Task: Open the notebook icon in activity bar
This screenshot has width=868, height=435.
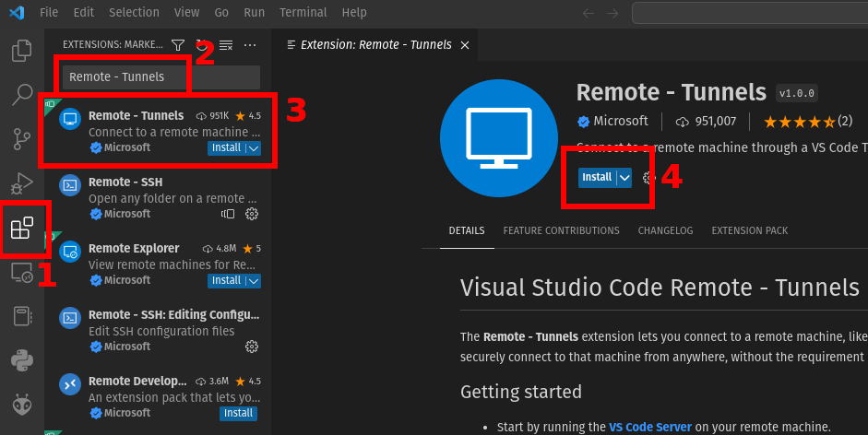Action: (x=21, y=316)
